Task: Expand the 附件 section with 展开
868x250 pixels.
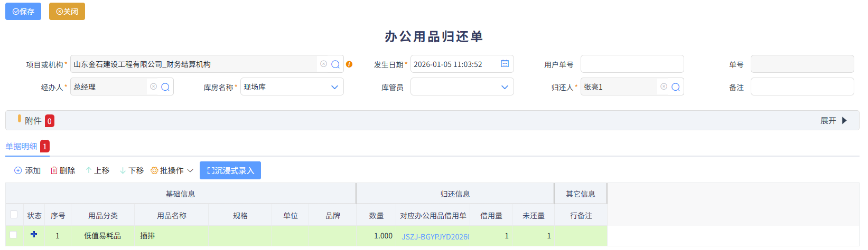Action: (833, 121)
